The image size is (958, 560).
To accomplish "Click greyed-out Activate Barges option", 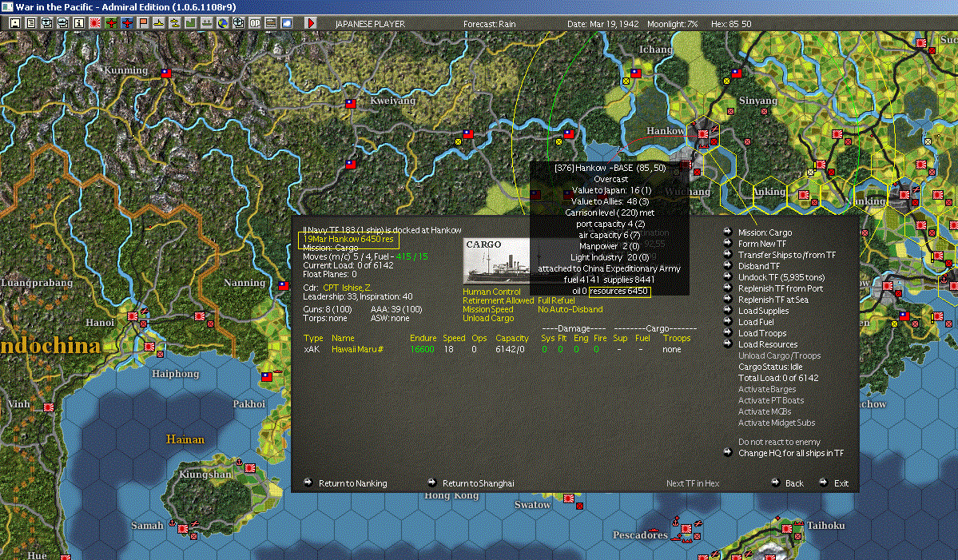I will pos(767,389).
